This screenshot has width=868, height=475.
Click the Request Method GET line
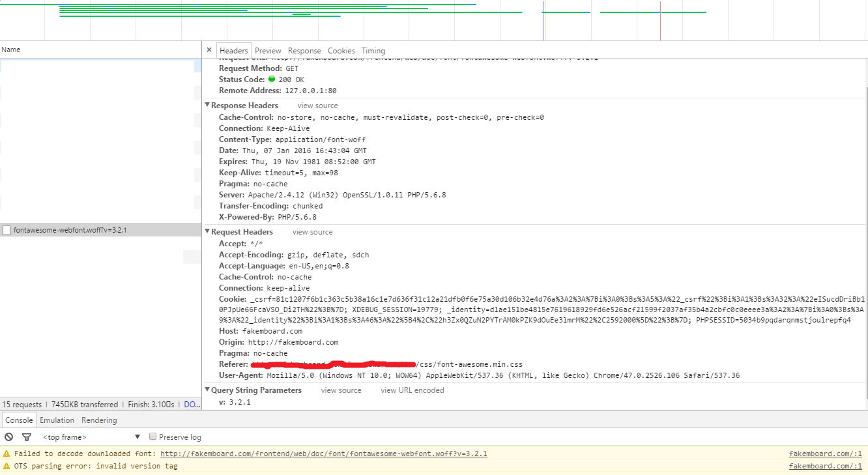click(x=259, y=68)
